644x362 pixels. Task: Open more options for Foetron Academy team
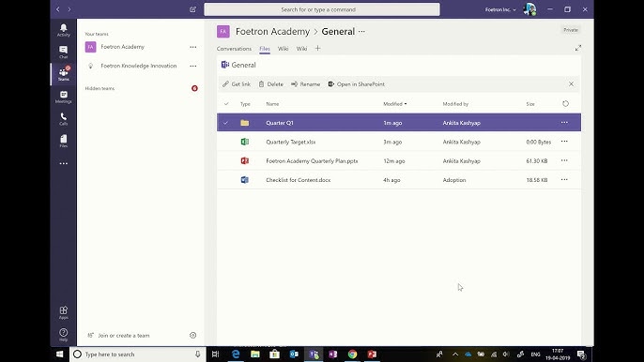pyautogui.click(x=193, y=47)
